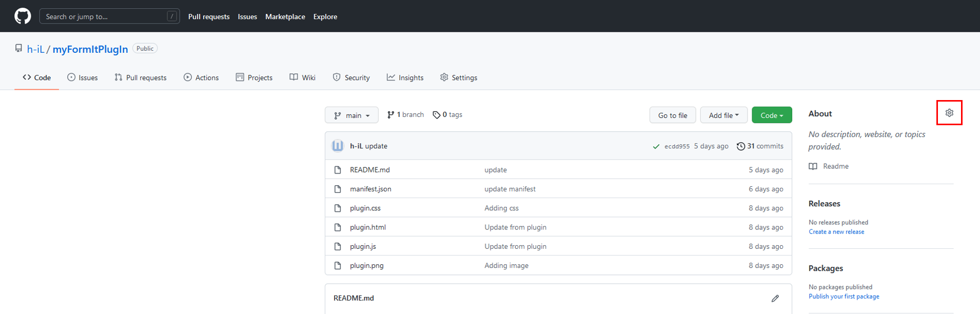Click Create a new release link
Screen dimensions: 980x314
836,232
